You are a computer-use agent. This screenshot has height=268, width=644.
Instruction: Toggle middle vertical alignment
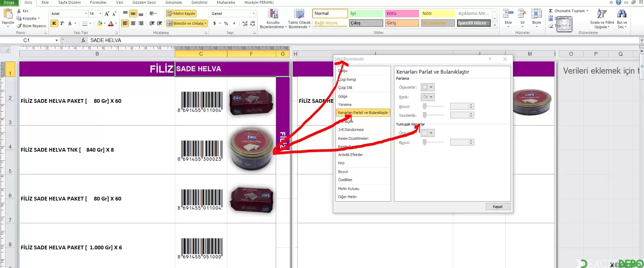coord(133,14)
